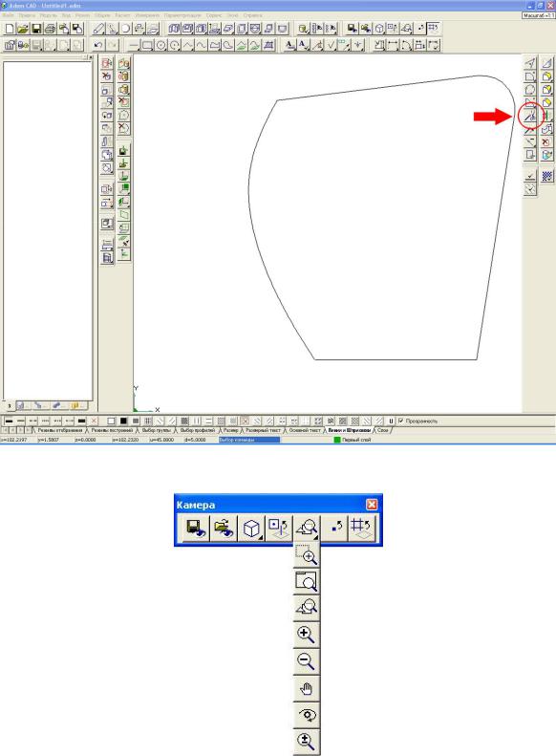
Task: Switch to the Выбор группы tab
Action: (x=156, y=430)
